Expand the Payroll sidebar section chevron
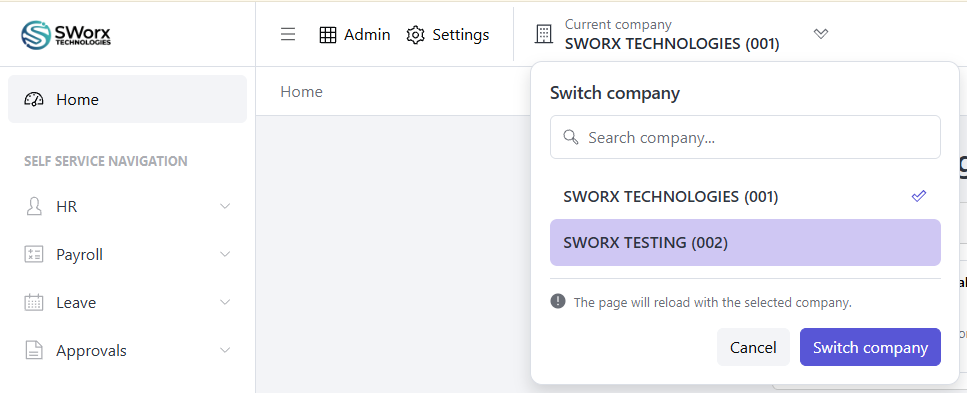Screen dimensions: 967x393 [225, 254]
